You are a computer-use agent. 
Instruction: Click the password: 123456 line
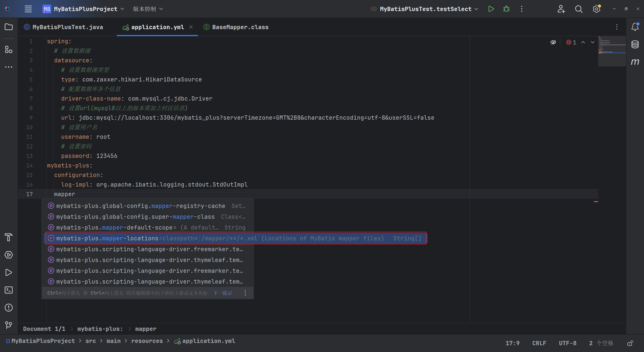[x=89, y=156]
